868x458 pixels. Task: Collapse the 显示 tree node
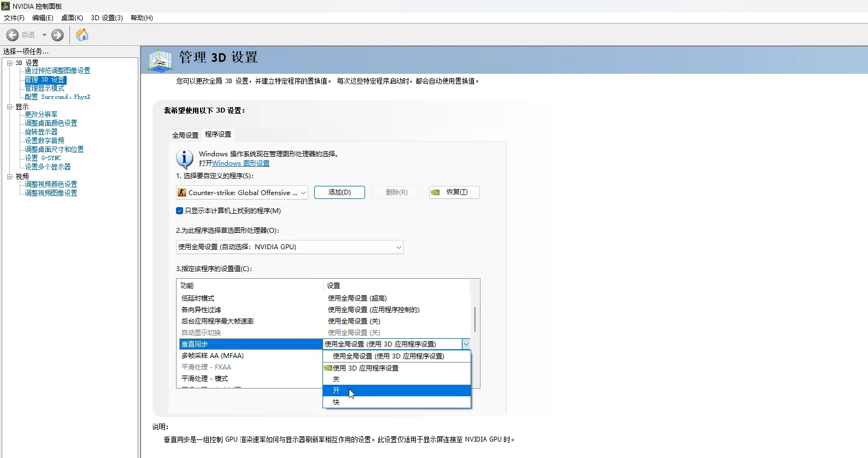9,107
